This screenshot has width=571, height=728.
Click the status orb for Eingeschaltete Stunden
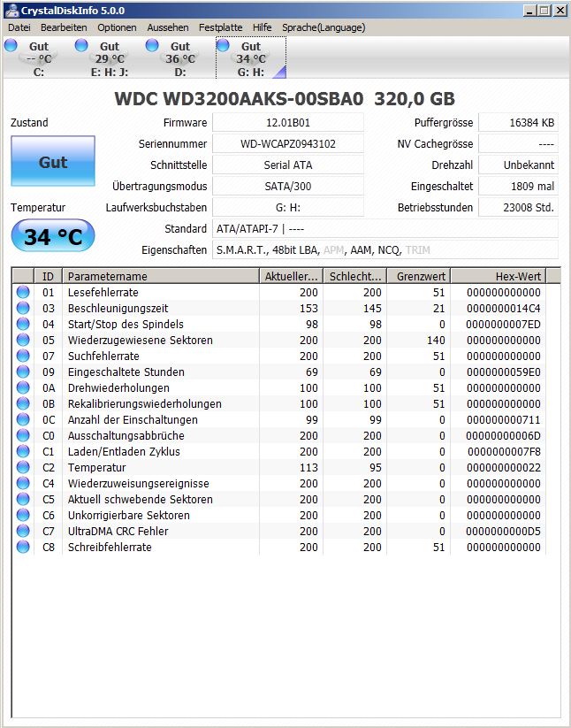[x=23, y=372]
